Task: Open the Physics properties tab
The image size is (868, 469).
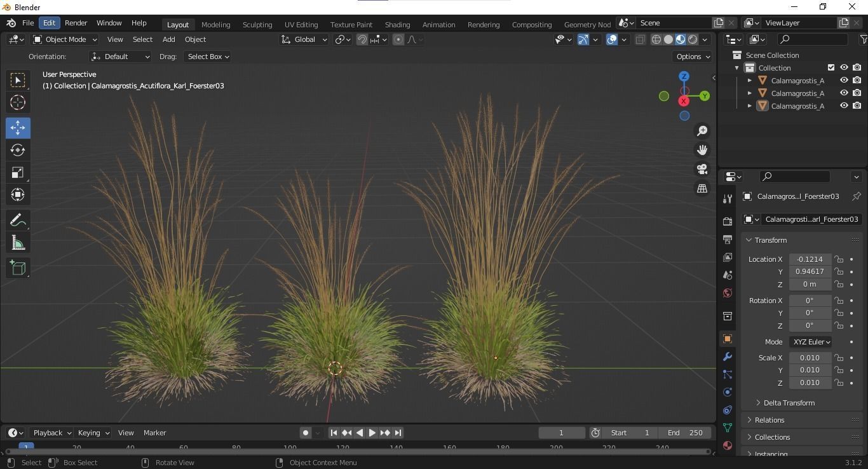Action: [x=728, y=392]
